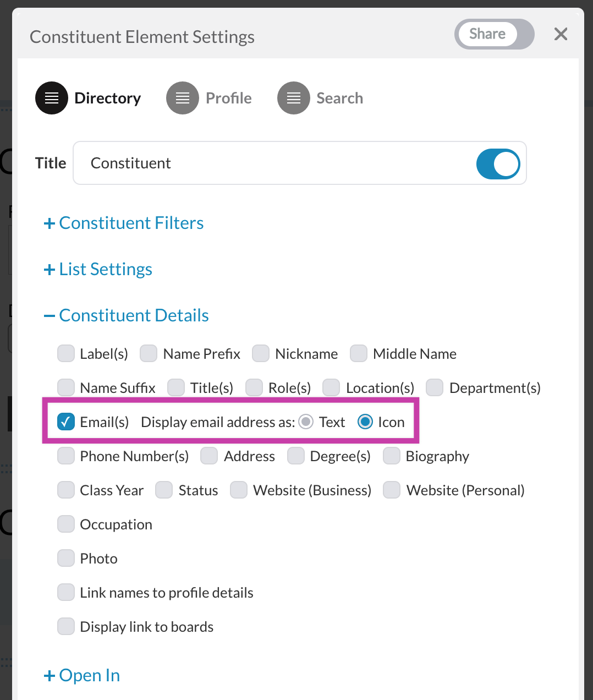Select the Text radio button for email

[x=306, y=422]
